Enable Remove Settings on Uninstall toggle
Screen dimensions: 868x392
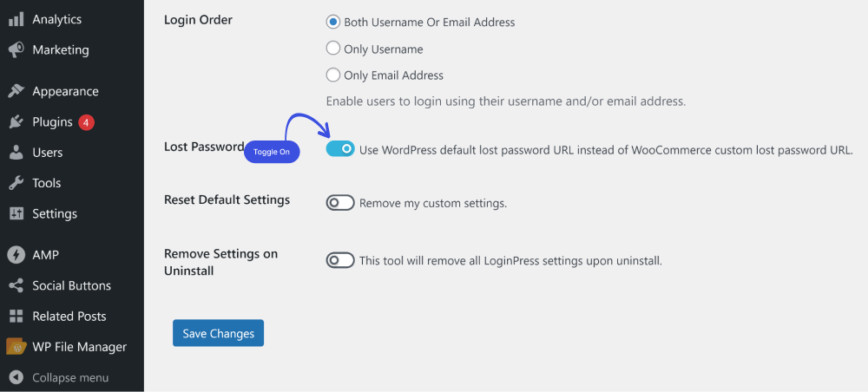pos(340,260)
